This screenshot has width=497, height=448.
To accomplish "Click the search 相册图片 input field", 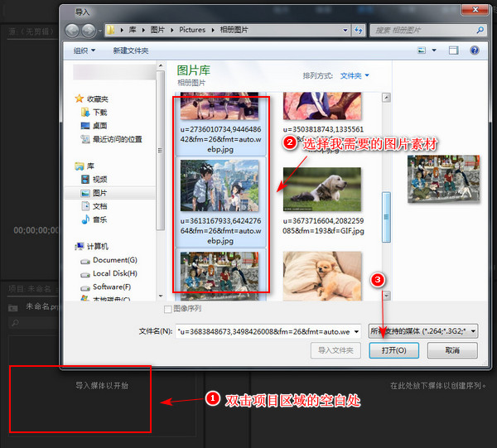I will point(425,30).
